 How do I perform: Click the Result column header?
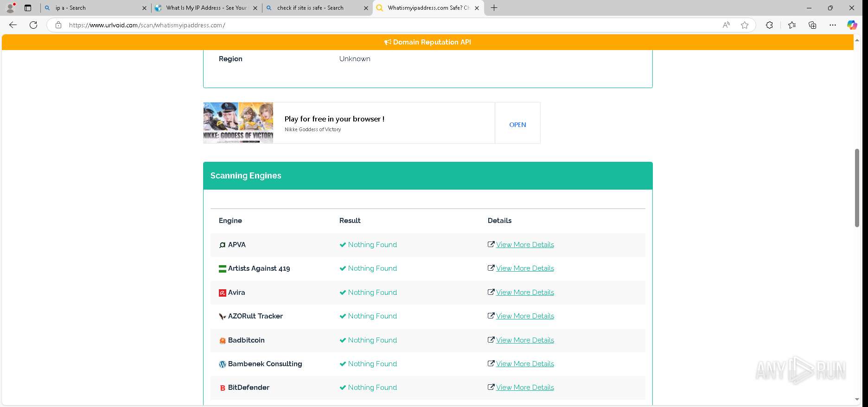350,221
